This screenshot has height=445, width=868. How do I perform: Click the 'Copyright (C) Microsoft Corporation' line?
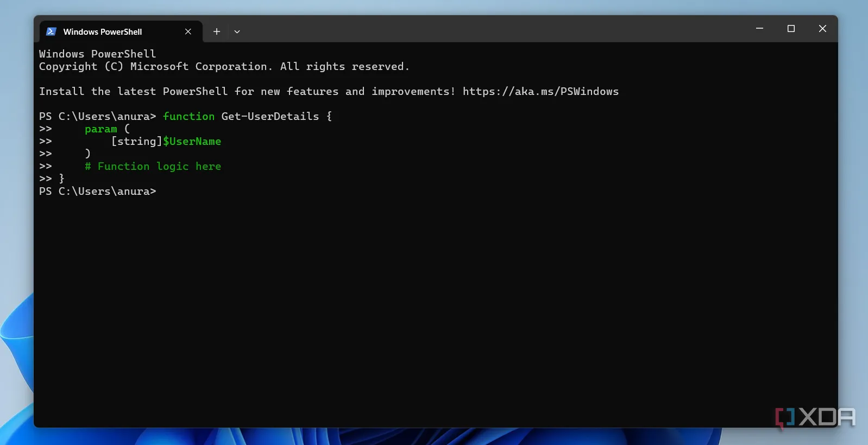click(x=224, y=66)
